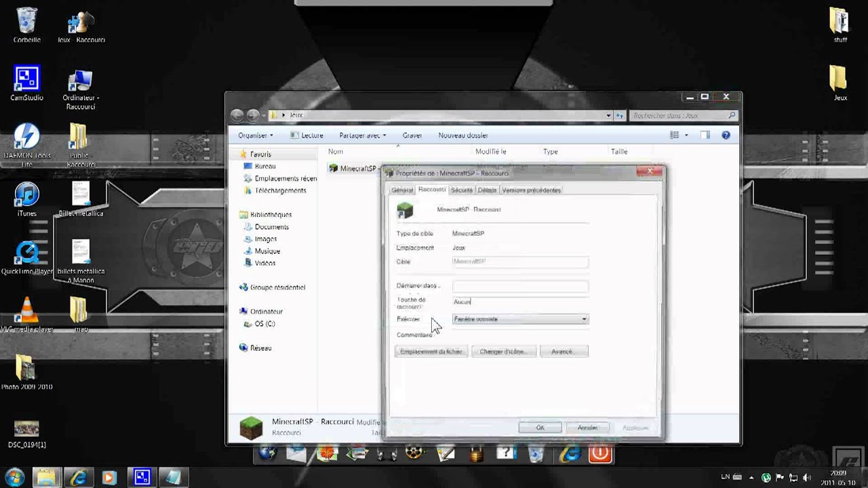Open the Exécuter window mode dropdown
Viewport: 868px width, 488px height.
point(520,319)
